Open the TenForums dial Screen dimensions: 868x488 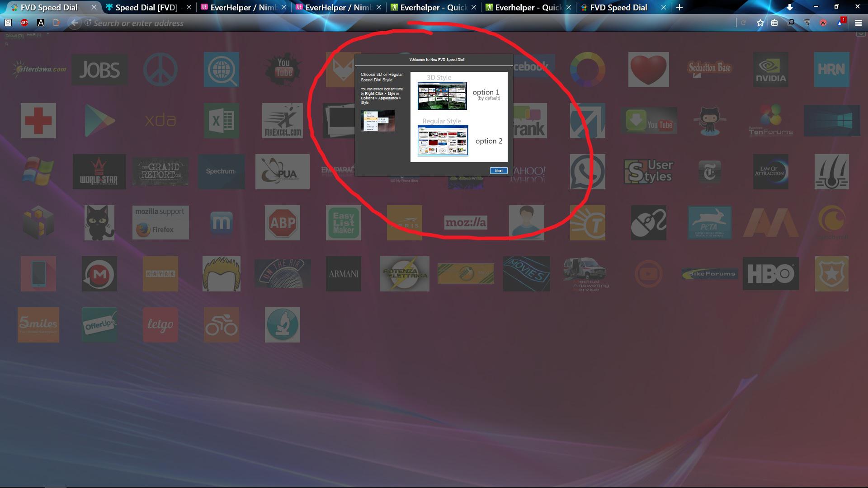pyautogui.click(x=771, y=121)
